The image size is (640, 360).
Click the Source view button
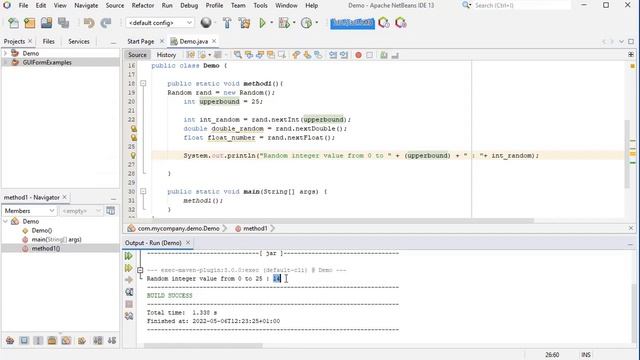(137, 55)
